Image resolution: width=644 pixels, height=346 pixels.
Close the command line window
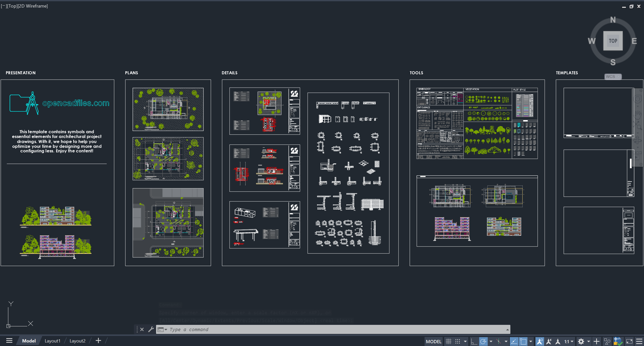pos(142,329)
